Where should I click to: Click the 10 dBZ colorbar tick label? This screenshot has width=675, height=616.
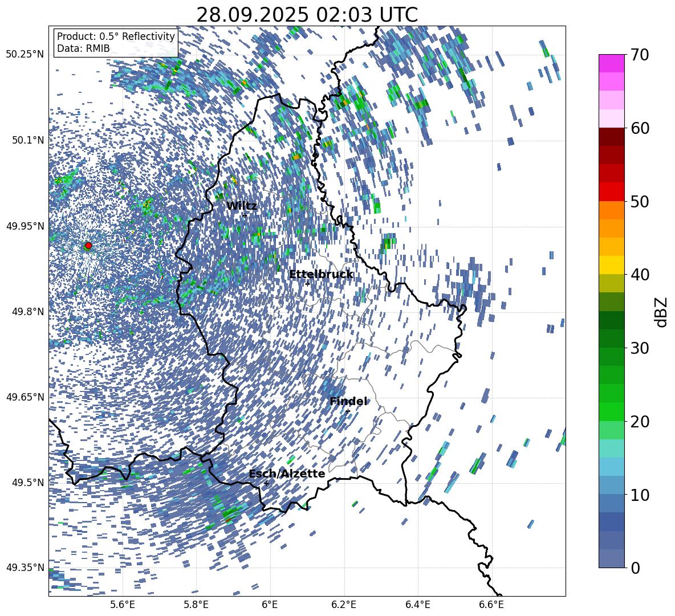pyautogui.click(x=641, y=495)
